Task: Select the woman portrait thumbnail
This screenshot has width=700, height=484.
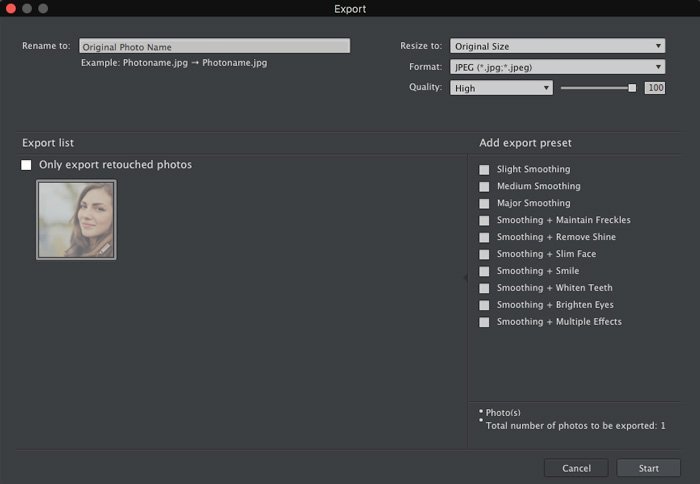Action: [77, 220]
